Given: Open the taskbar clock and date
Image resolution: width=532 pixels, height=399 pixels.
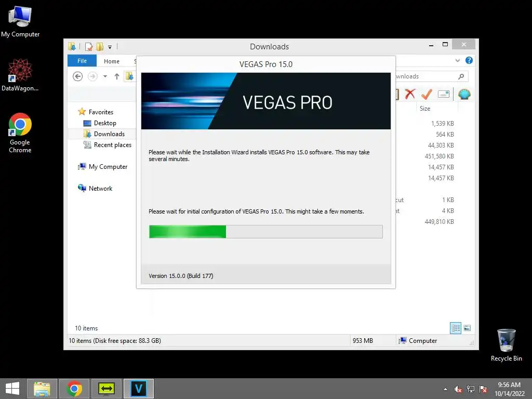Looking at the screenshot, I should 509,389.
